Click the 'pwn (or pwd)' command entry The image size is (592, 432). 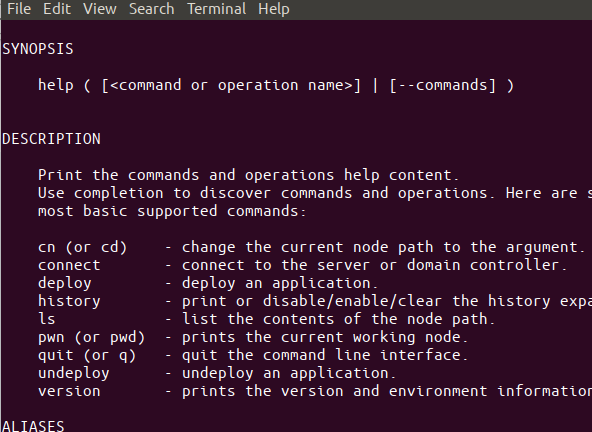pos(92,337)
